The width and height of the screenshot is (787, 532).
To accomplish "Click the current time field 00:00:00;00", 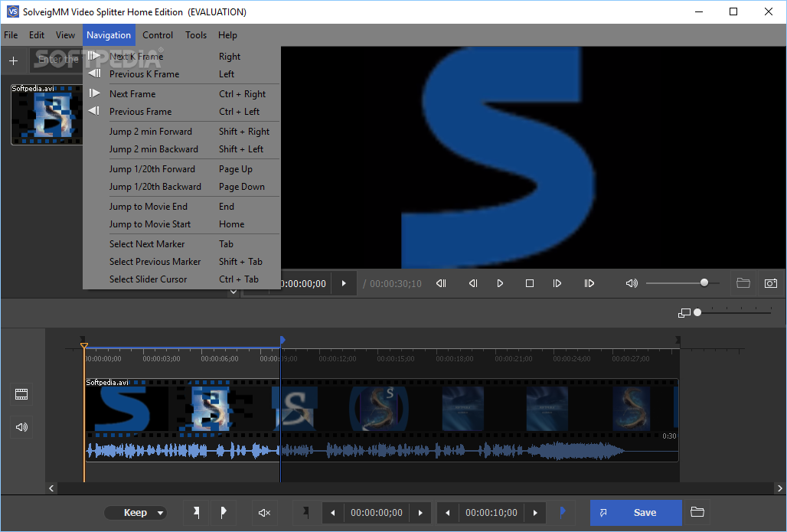I will 304,283.
